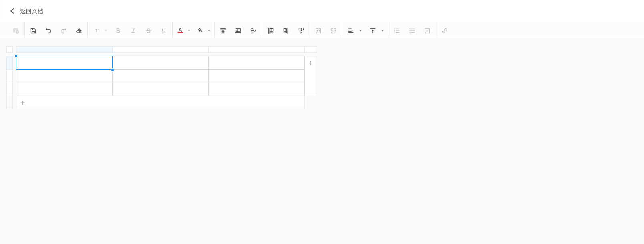This screenshot has width=644, height=244.
Task: Insert a column to the left
Action: point(271,31)
